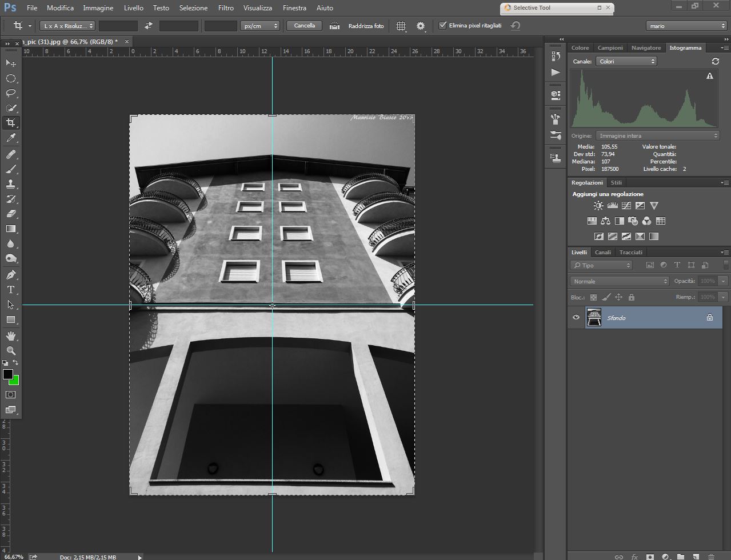This screenshot has width=731, height=560.
Task: Toggle Quick Mask mode
Action: click(11, 394)
